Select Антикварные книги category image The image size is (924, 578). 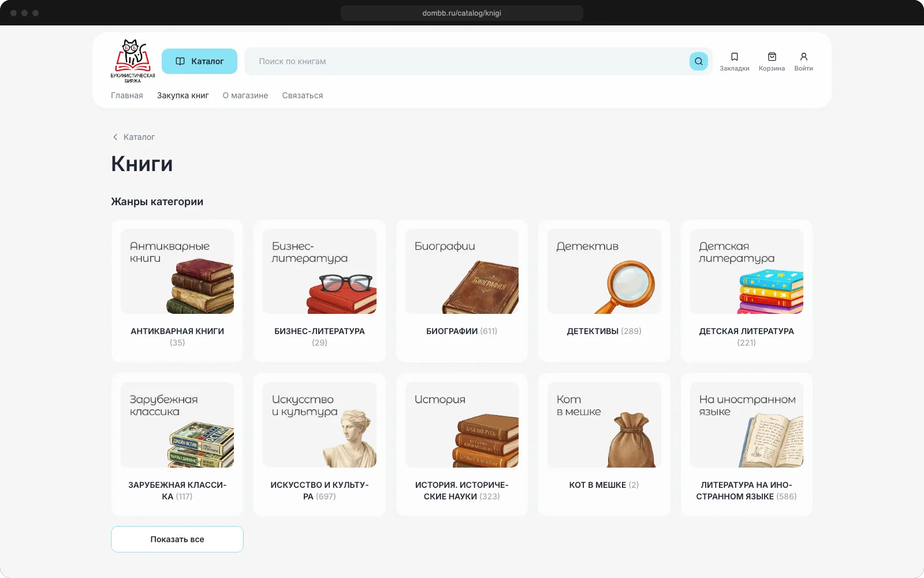click(x=177, y=272)
